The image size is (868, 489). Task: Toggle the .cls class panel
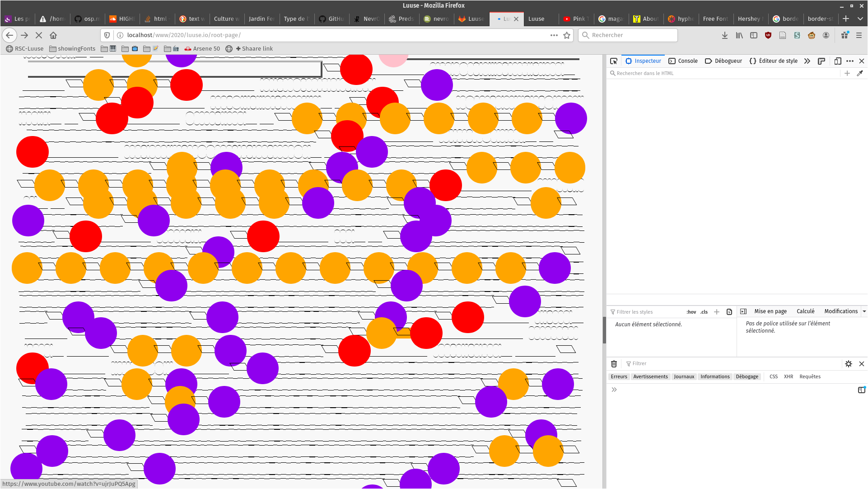pos(704,312)
